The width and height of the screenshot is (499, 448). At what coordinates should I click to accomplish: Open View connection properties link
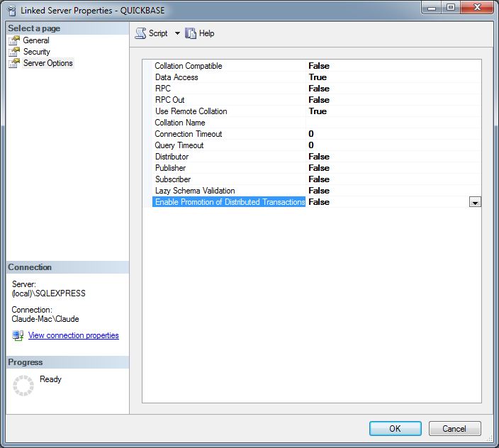pos(74,335)
